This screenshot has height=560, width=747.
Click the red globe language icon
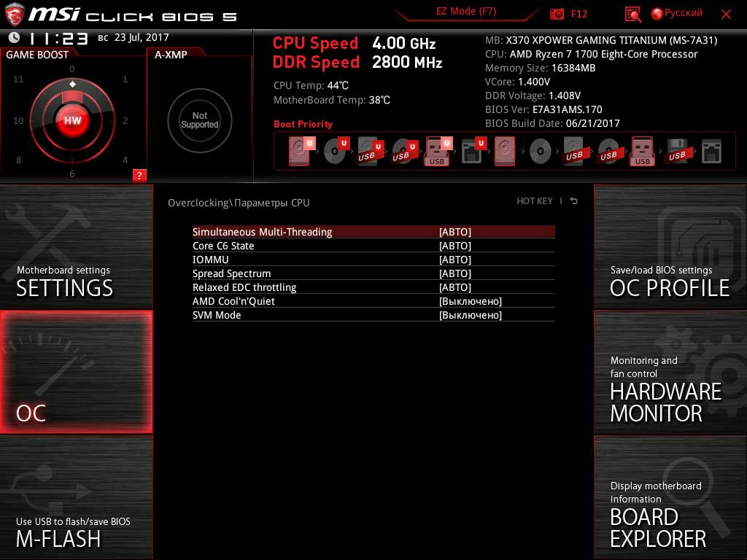pyautogui.click(x=657, y=15)
